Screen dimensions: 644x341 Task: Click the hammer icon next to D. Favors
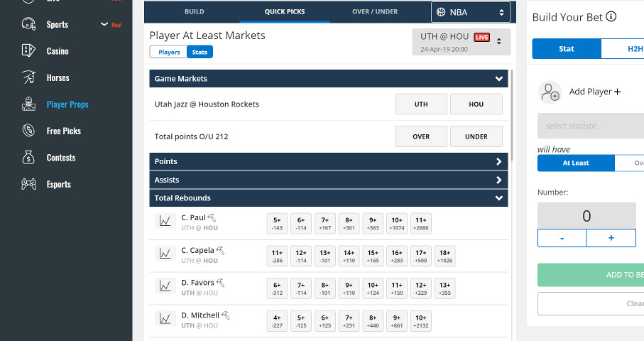[220, 283]
